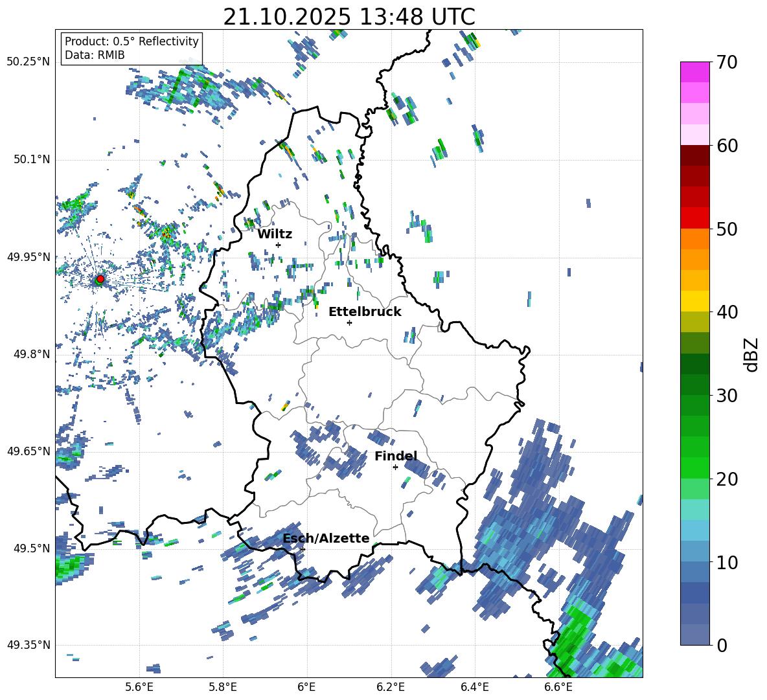Click the 6.6°E longitude label
This screenshot has width=767, height=700.
pos(558,687)
